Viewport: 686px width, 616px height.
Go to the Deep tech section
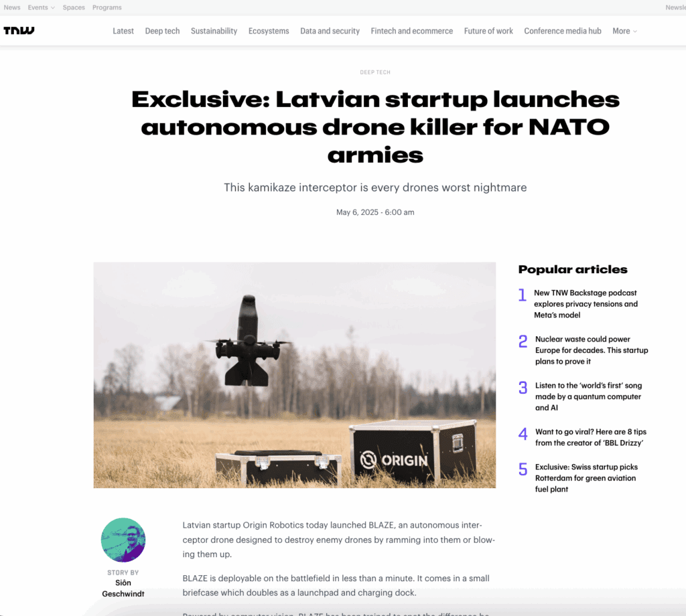[162, 31]
